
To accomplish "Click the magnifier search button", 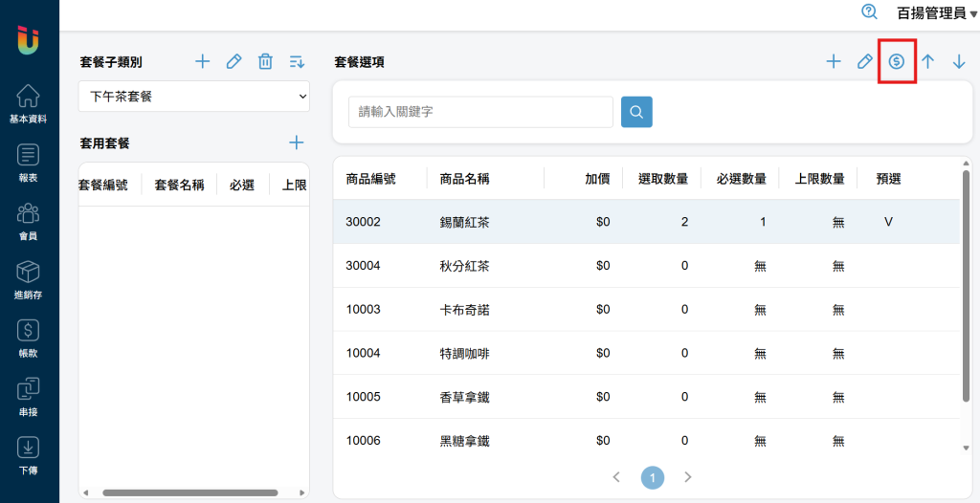I will click(636, 112).
